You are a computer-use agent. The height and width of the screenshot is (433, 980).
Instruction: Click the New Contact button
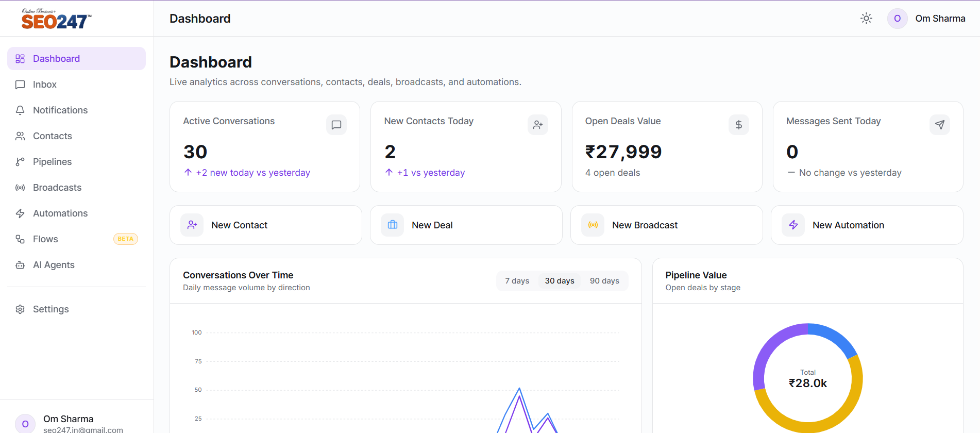266,225
